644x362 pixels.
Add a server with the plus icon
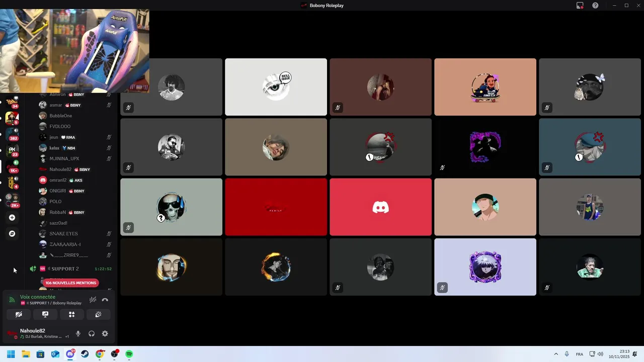12,218
